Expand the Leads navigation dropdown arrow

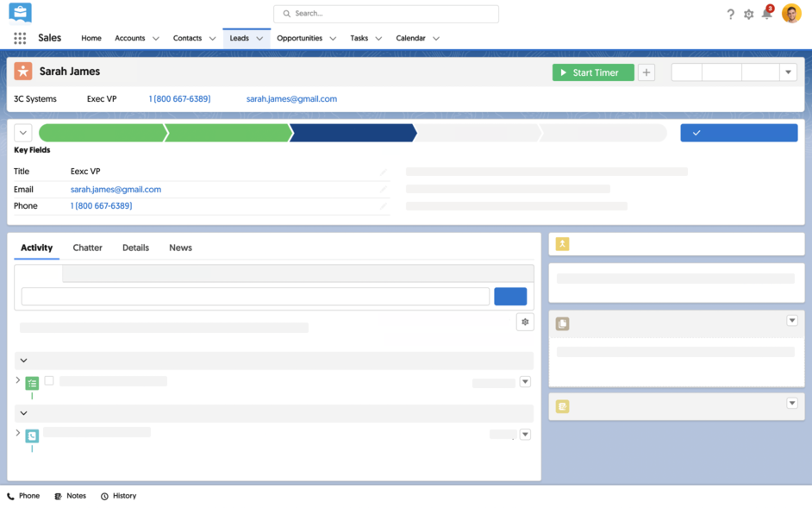click(x=259, y=38)
